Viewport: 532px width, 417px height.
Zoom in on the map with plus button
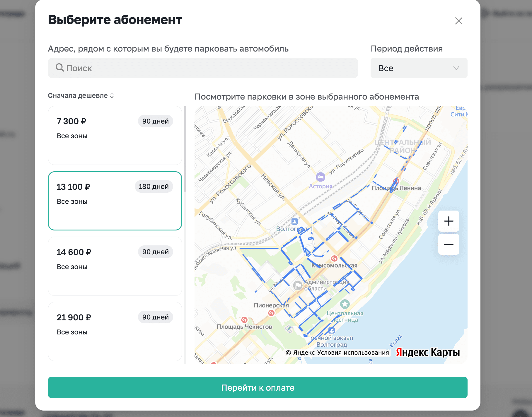click(x=449, y=221)
